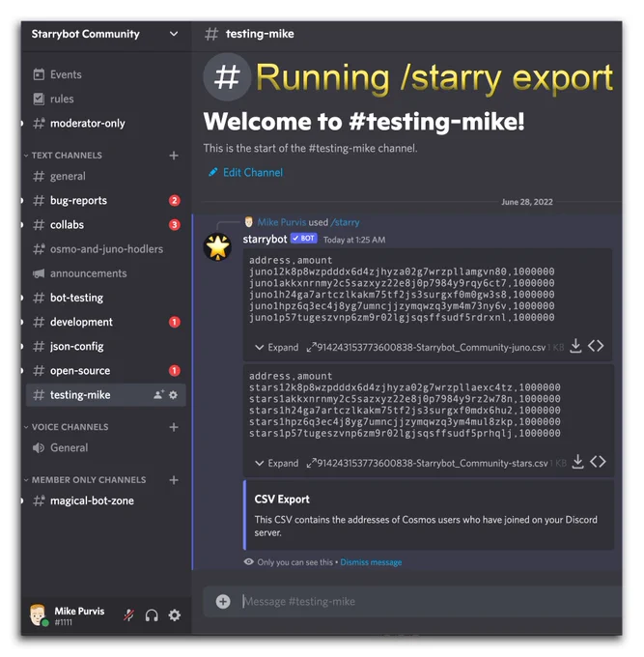Download the Starrybot_Community-juno.csv file
This screenshot has height=657, width=644.
pyautogui.click(x=575, y=346)
